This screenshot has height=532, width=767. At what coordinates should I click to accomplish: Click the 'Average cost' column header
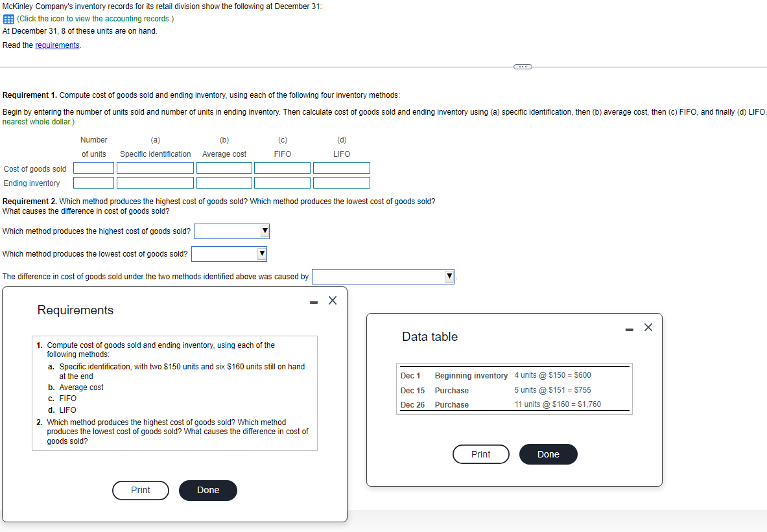pyautogui.click(x=224, y=154)
